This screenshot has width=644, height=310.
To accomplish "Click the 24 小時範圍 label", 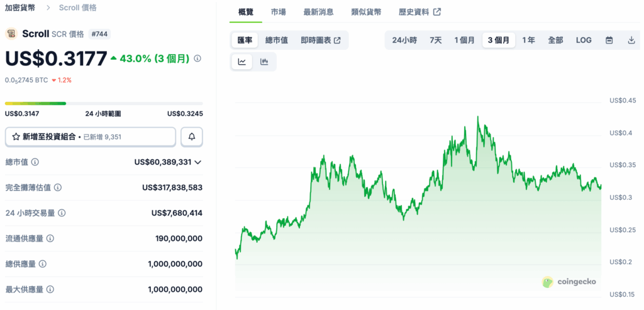I will (103, 114).
